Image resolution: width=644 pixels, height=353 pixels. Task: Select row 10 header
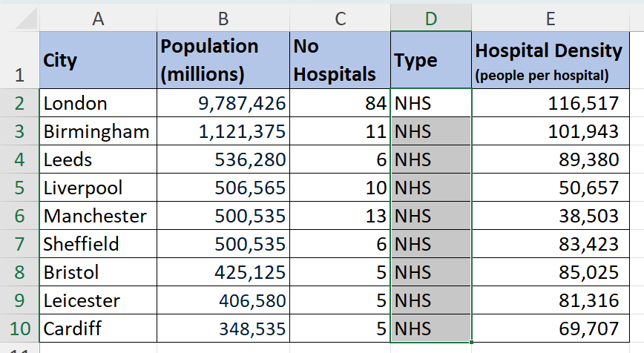pos(19,329)
